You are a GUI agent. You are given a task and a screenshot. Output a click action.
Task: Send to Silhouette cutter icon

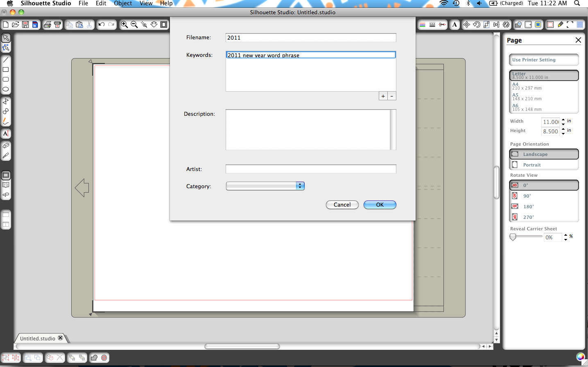tap(58, 25)
